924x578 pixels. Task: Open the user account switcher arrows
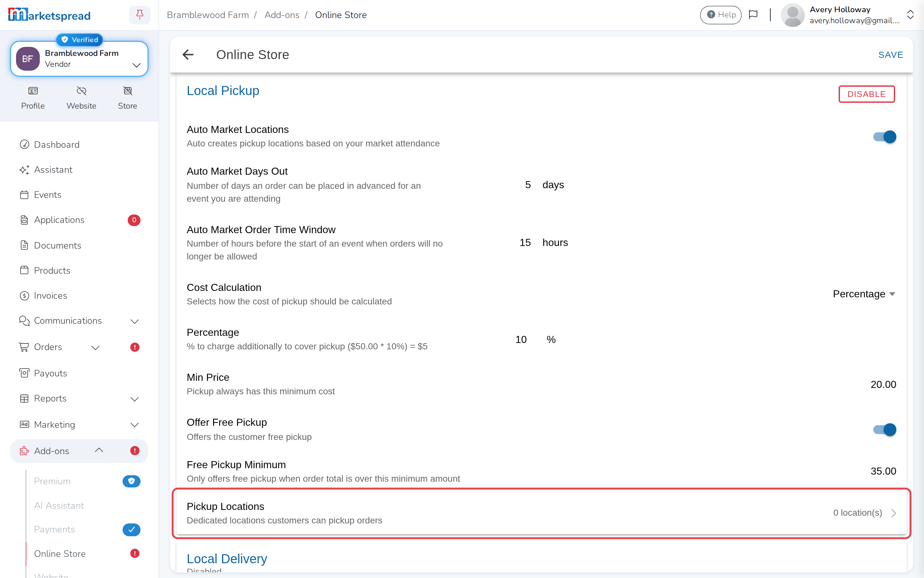(910, 15)
